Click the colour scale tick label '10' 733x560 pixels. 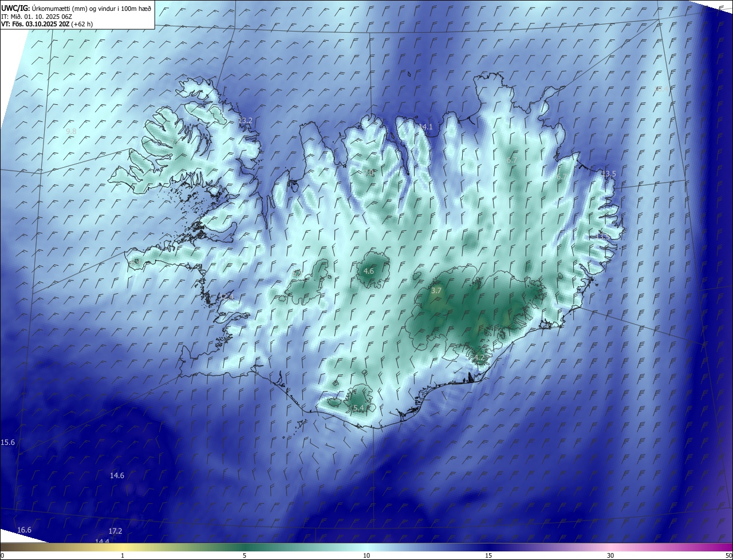(x=366, y=555)
